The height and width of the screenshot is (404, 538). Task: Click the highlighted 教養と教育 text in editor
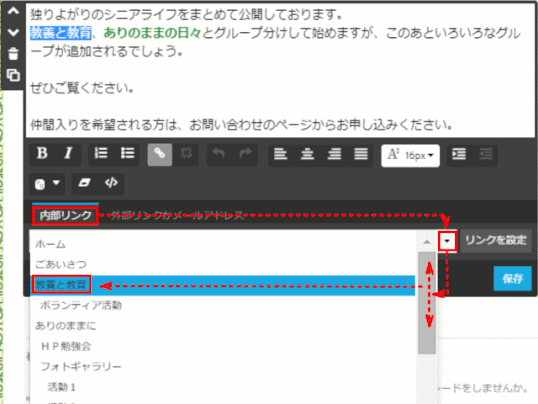click(x=60, y=33)
